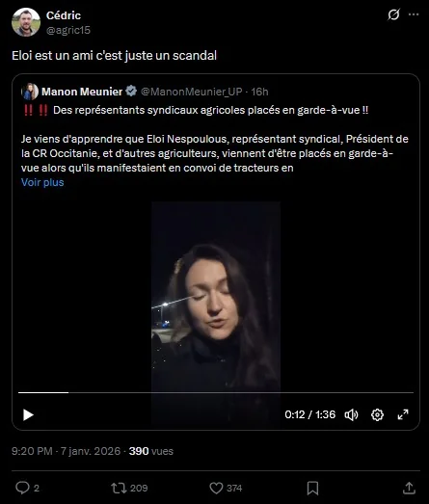429x504 pixels.
Task: Click Manon Meunier's small avatar
Action: (30, 92)
